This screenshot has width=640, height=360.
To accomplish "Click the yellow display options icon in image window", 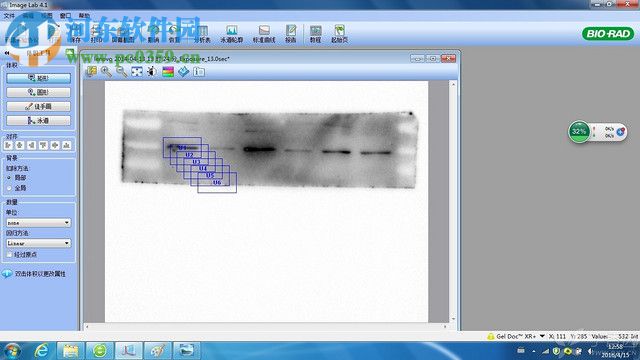I will point(91,72).
